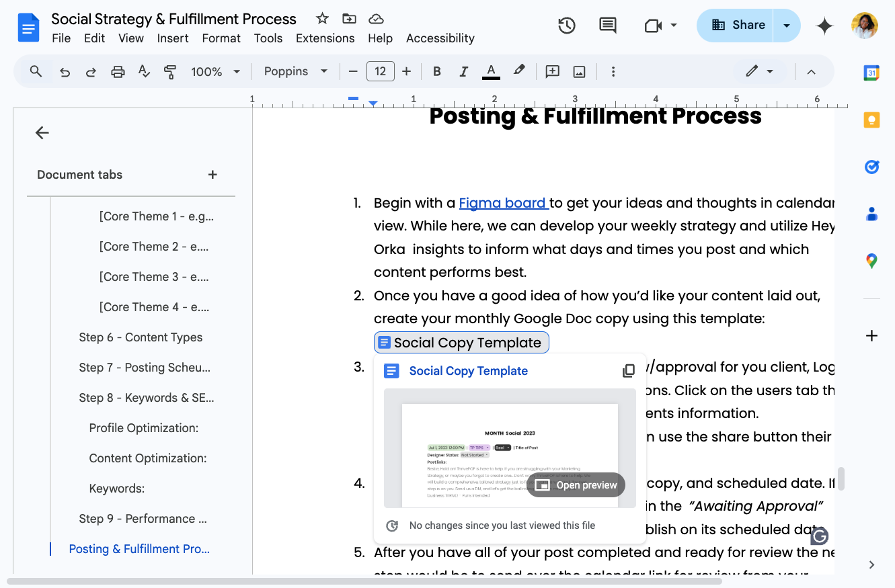Click the Share button

coord(736,26)
